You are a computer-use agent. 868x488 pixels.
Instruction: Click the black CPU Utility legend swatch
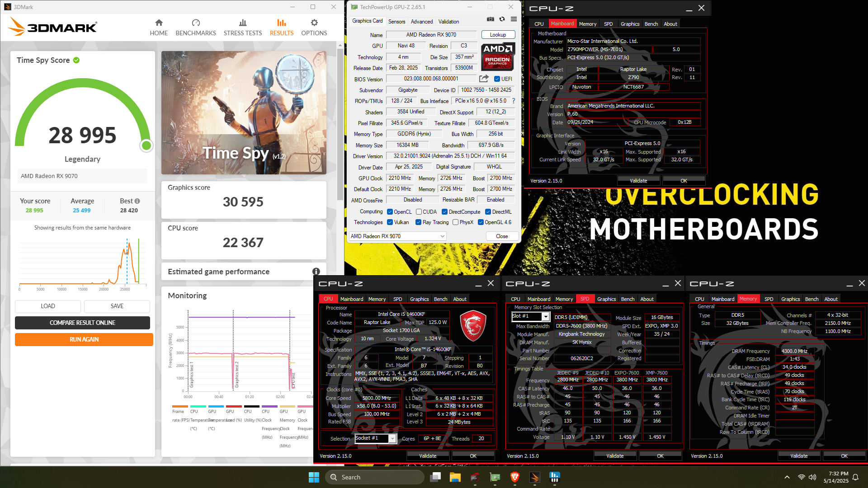252,406
